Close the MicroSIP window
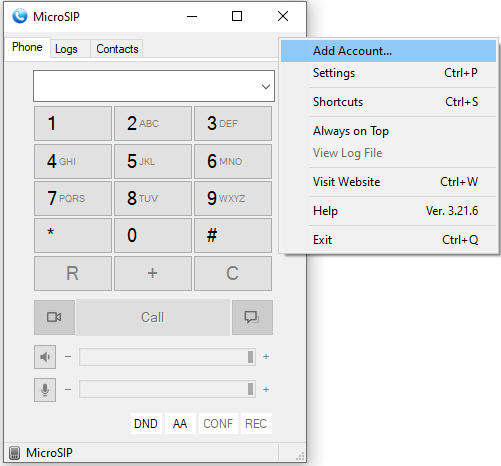 (283, 16)
